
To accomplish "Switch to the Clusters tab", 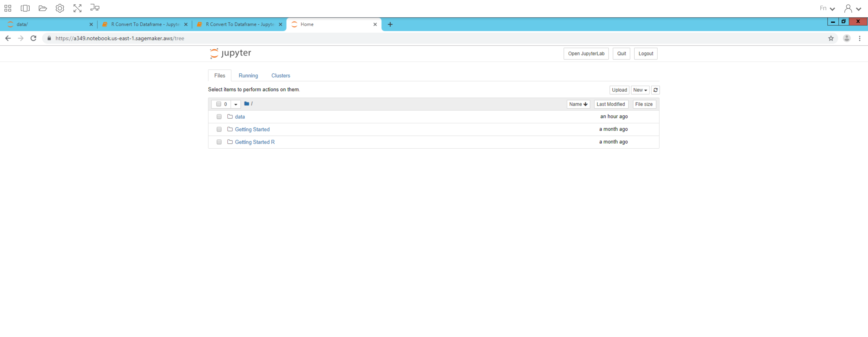I will coord(280,75).
